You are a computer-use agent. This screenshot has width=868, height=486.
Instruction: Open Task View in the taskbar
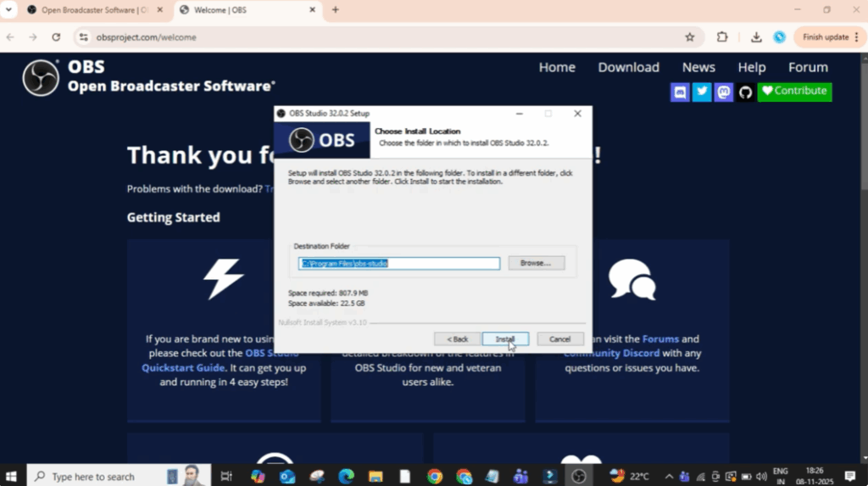tap(226, 476)
